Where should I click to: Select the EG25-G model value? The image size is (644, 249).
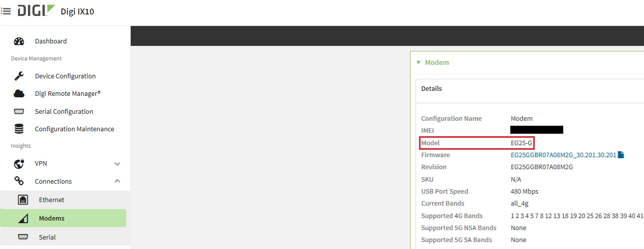(x=521, y=143)
